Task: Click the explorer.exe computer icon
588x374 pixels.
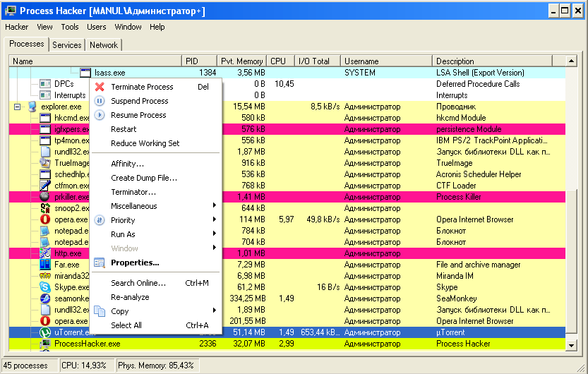Action: click(32, 107)
